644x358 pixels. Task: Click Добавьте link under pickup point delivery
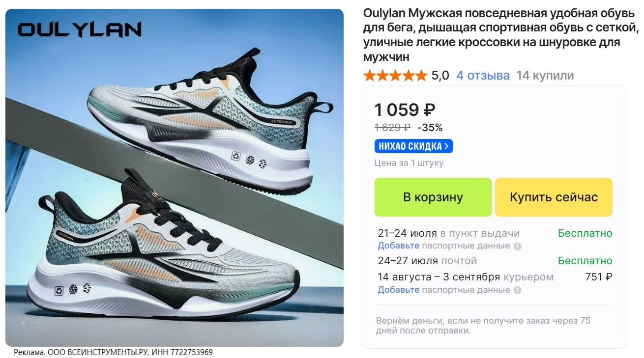click(x=398, y=246)
